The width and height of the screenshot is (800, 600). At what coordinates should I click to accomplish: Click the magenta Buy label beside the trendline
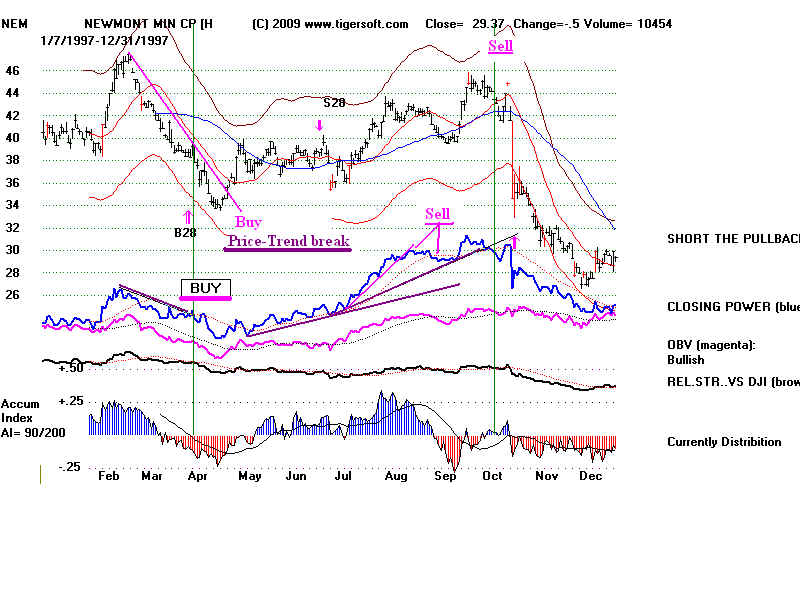click(x=246, y=221)
